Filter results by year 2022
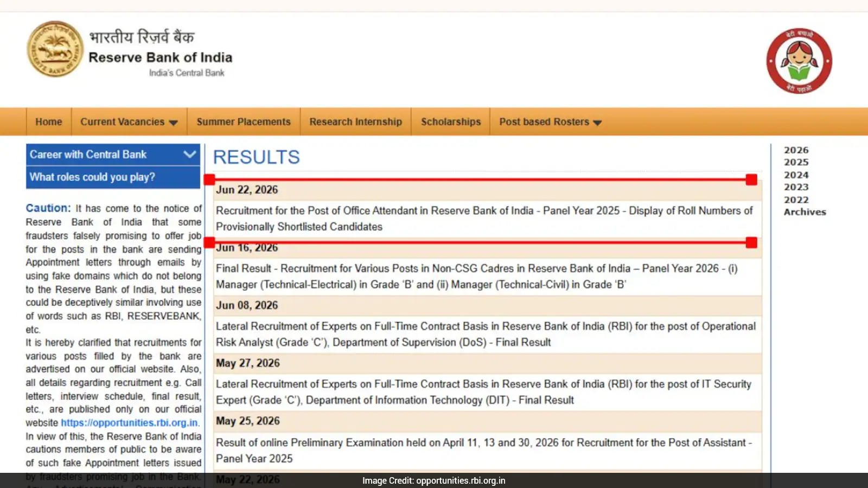This screenshot has height=488, width=868. [796, 200]
